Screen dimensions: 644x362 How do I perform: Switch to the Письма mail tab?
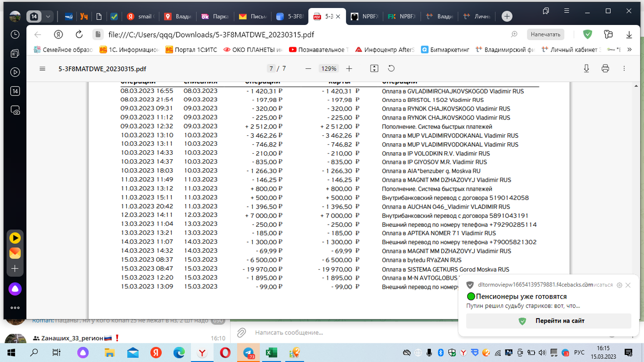click(x=253, y=16)
